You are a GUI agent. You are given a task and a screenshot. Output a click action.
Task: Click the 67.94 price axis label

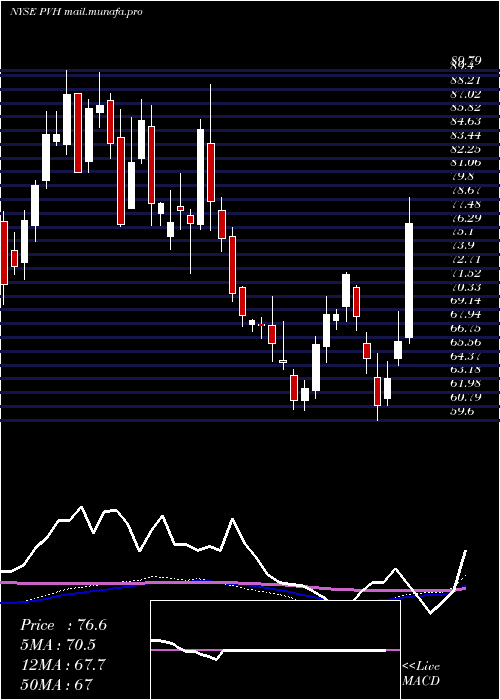pos(465,314)
